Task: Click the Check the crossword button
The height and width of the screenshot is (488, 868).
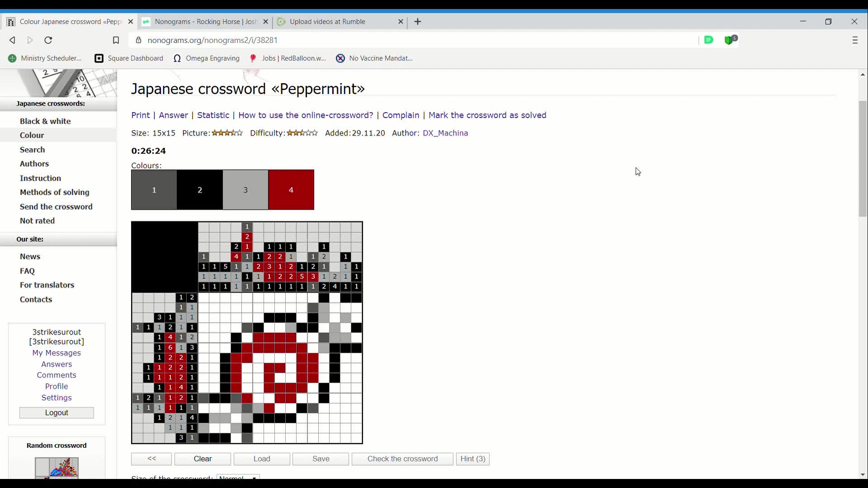Action: (x=402, y=459)
